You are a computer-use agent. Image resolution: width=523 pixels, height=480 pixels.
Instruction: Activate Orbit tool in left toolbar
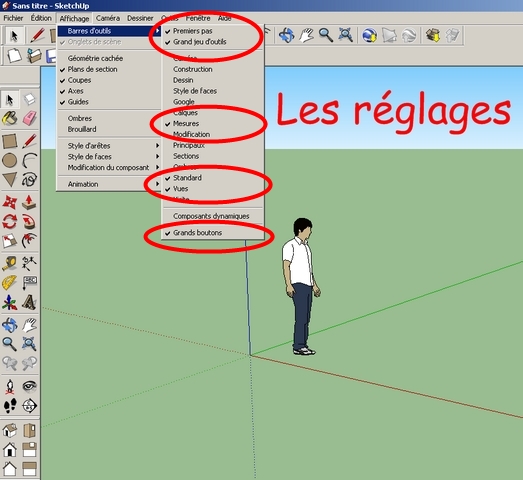pos(10,325)
